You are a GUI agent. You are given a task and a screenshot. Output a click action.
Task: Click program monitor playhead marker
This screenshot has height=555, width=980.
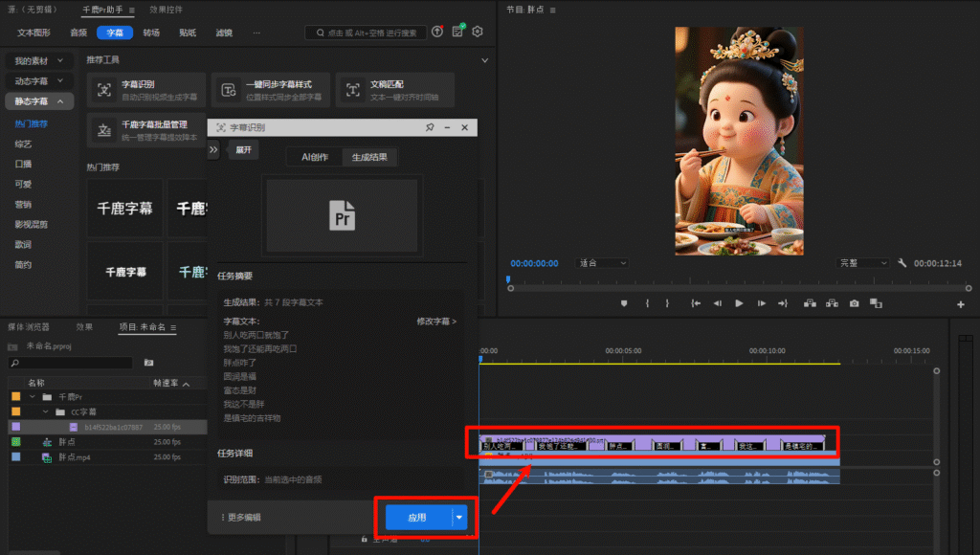pos(508,279)
